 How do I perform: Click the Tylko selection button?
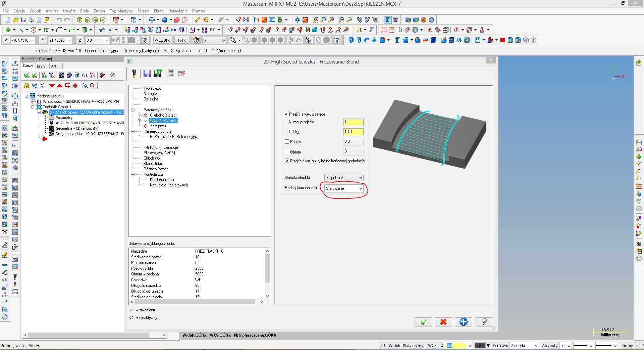point(182,40)
